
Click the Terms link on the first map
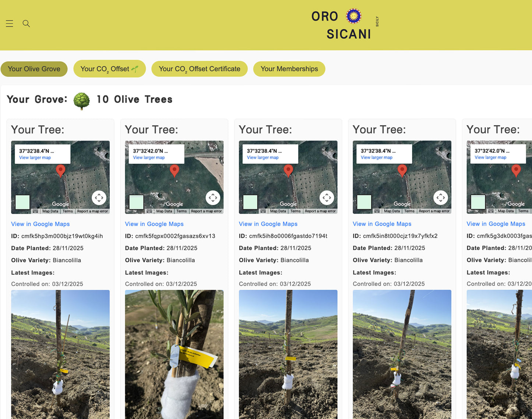pos(67,211)
